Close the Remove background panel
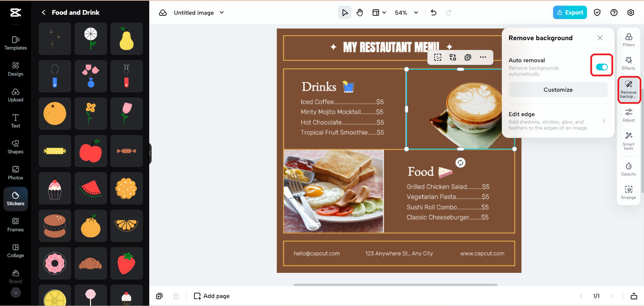 coord(600,38)
